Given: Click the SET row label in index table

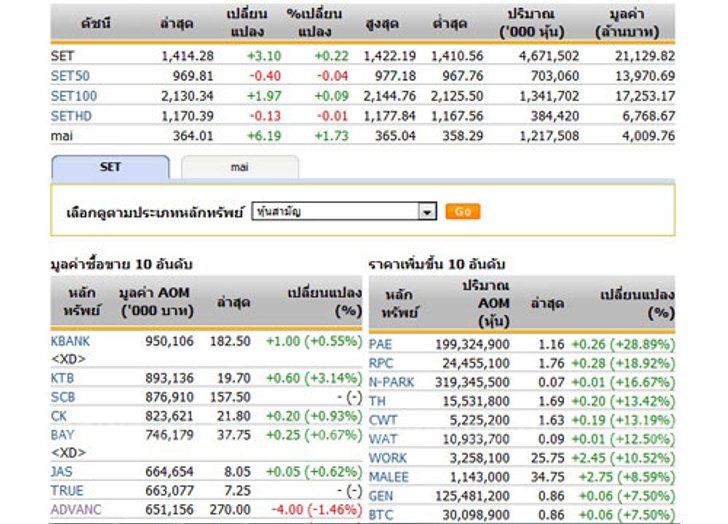Looking at the screenshot, I should tap(62, 56).
